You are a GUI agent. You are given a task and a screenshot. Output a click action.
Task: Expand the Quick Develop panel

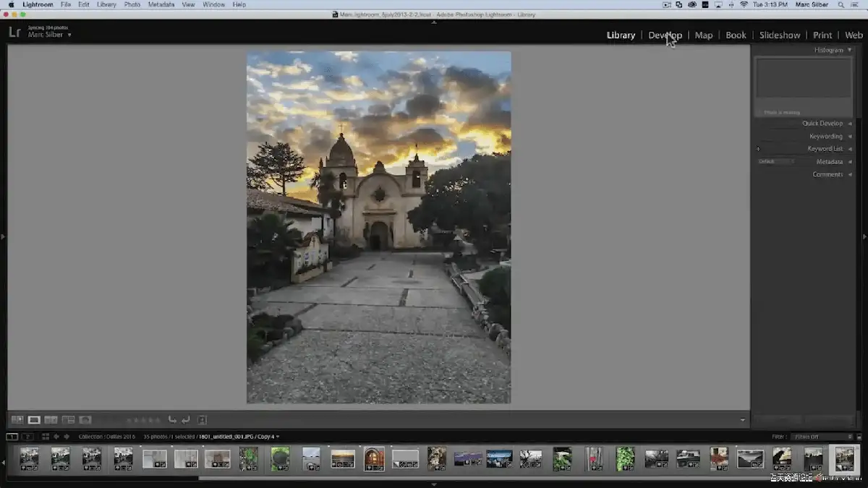click(x=850, y=124)
